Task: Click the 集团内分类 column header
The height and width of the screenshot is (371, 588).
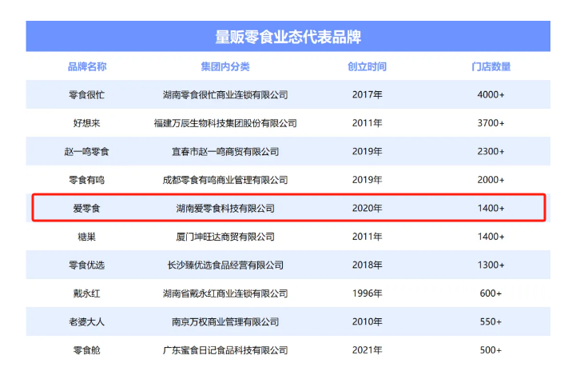Action: [224, 66]
